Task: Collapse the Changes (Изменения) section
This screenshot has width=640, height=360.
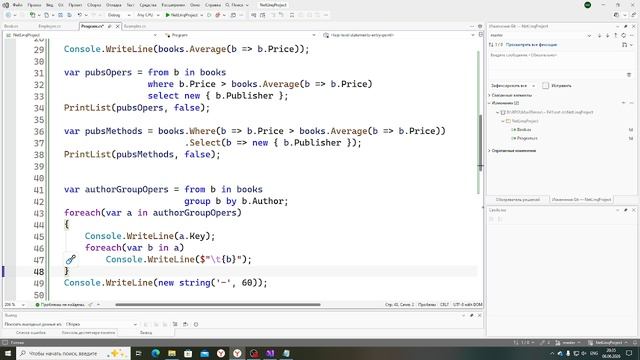Action: coord(489,103)
